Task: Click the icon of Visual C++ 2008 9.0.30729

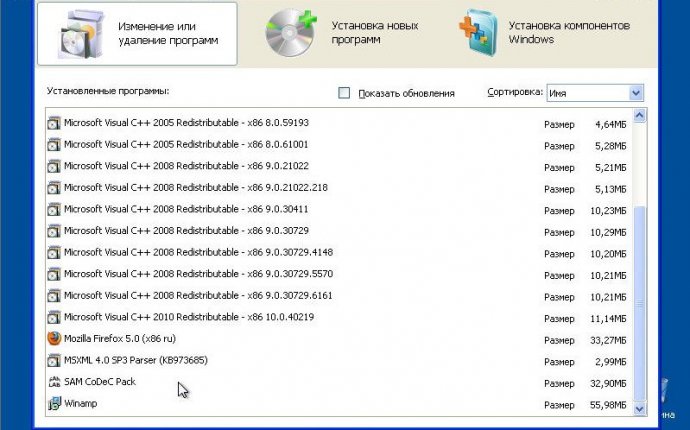Action: coord(54,231)
